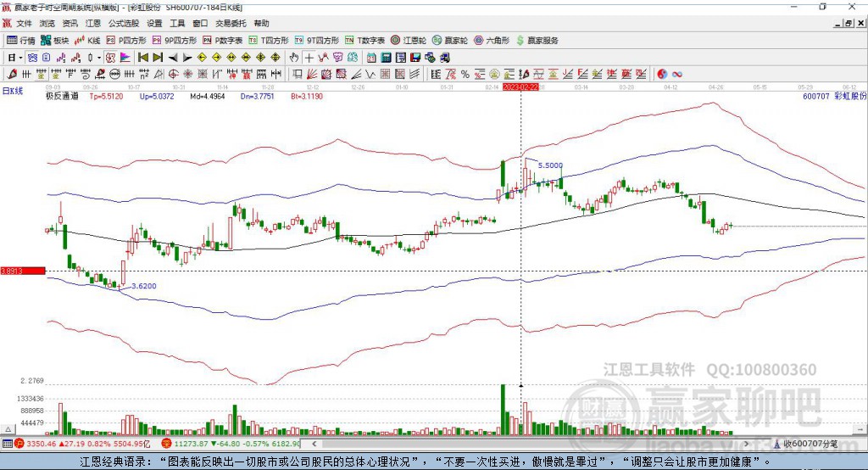This screenshot has height=470, width=868.
Task: Click the blue infinity icon
Action: tap(676, 74)
